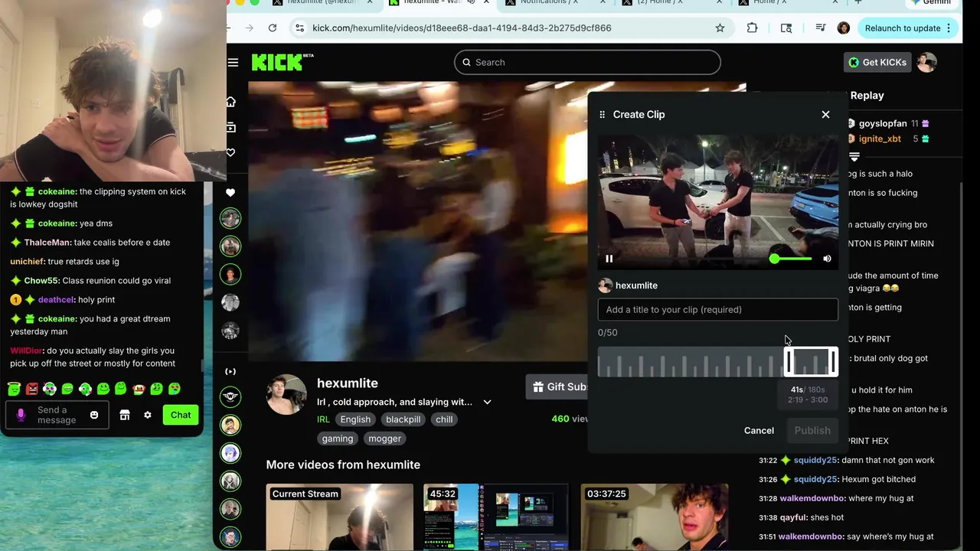This screenshot has width=980, height=551.
Task: Pick the angry red emote
Action: pos(32,389)
